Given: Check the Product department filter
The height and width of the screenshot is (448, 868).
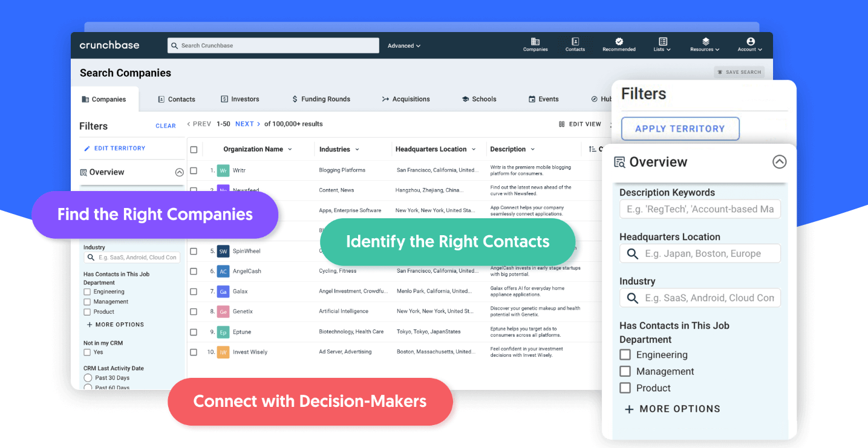Looking at the screenshot, I should point(625,388).
